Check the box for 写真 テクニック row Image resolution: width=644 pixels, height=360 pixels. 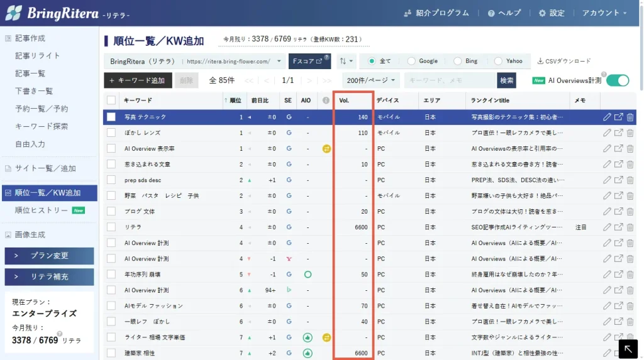[x=111, y=117]
